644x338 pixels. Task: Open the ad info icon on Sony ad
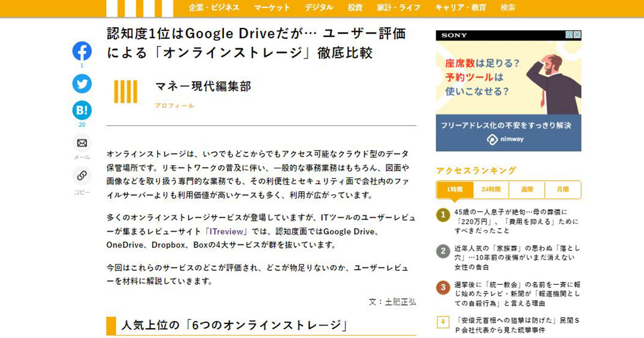569,35
